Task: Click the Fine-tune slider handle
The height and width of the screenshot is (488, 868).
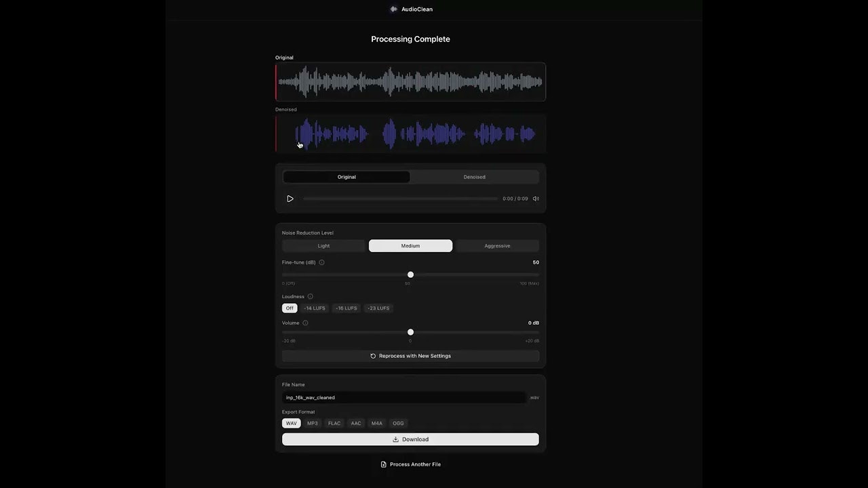Action: pyautogui.click(x=410, y=274)
